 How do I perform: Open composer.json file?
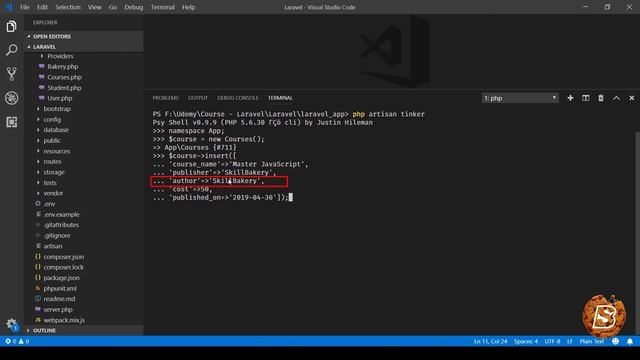[64, 257]
